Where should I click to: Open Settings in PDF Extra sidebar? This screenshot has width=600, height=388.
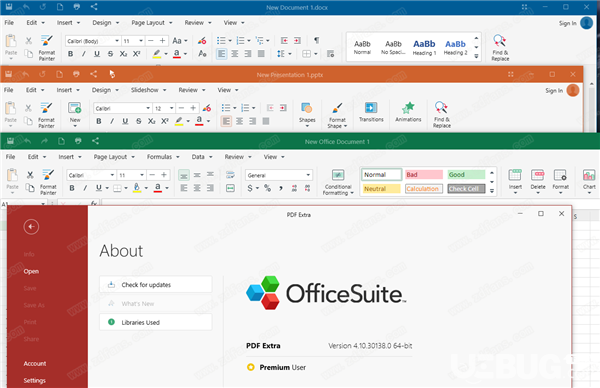34,380
